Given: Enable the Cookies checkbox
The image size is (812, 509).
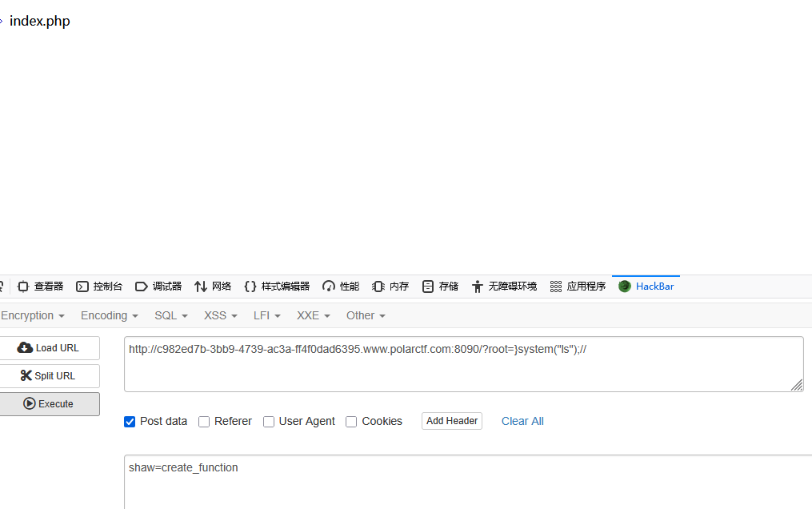Looking at the screenshot, I should pyautogui.click(x=351, y=422).
